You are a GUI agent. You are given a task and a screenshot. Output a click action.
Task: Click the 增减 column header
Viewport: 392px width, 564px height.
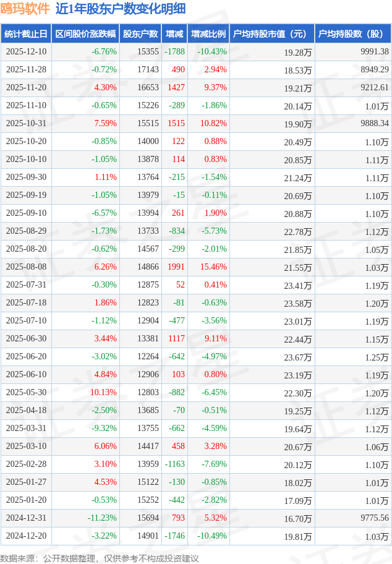[175, 34]
